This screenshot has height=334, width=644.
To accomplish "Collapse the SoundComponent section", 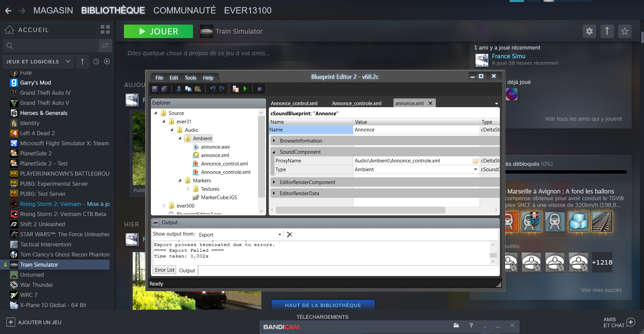I will [x=274, y=152].
